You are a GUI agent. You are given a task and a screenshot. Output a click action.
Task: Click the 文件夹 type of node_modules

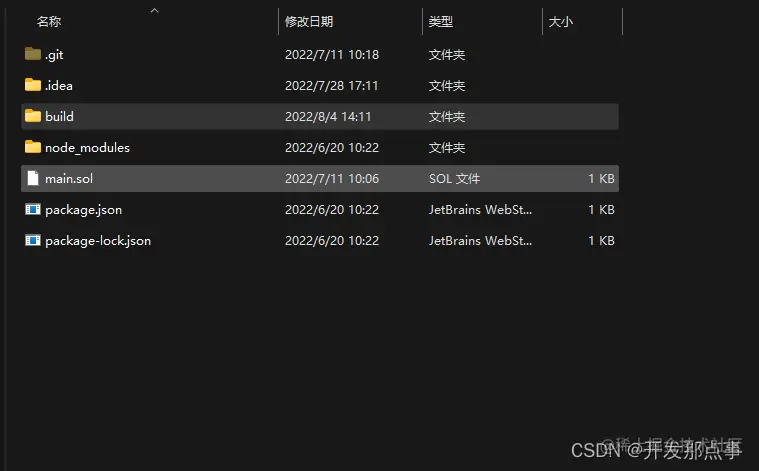(x=447, y=148)
